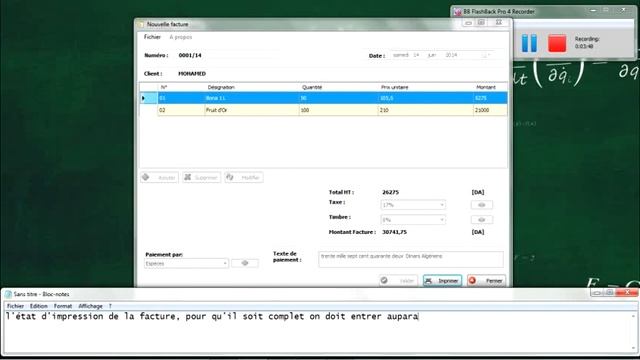
Task: Click the Ajouter button
Action: (159, 178)
